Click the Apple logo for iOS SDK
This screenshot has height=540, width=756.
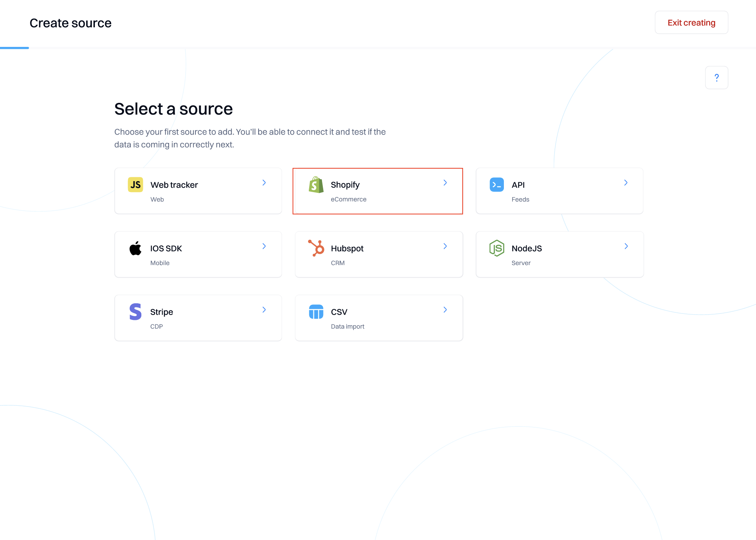tap(135, 248)
